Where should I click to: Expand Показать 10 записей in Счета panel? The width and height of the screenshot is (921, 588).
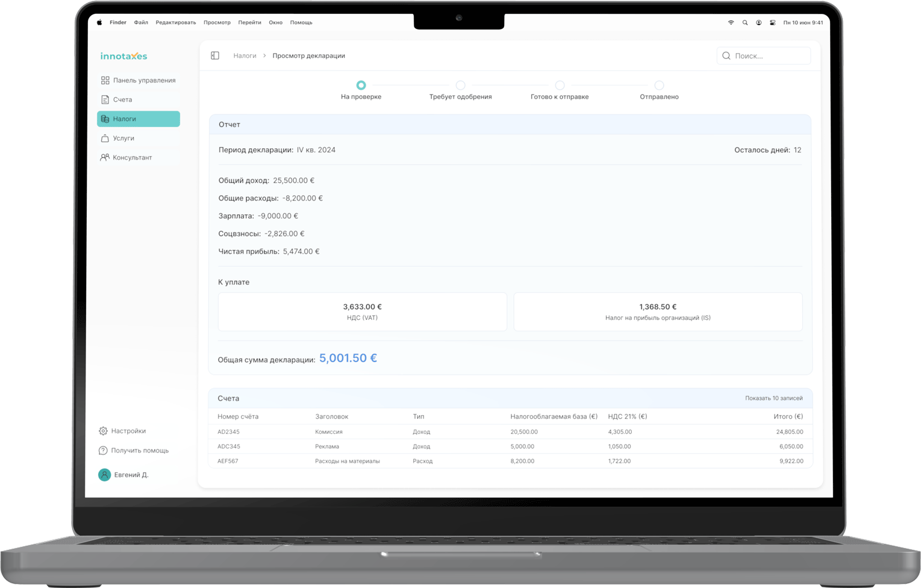pos(773,398)
